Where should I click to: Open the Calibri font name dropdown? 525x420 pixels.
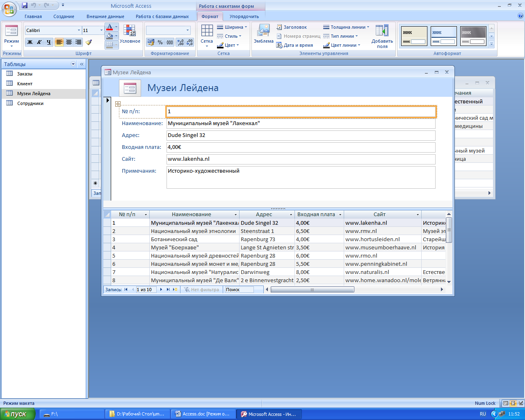point(79,30)
